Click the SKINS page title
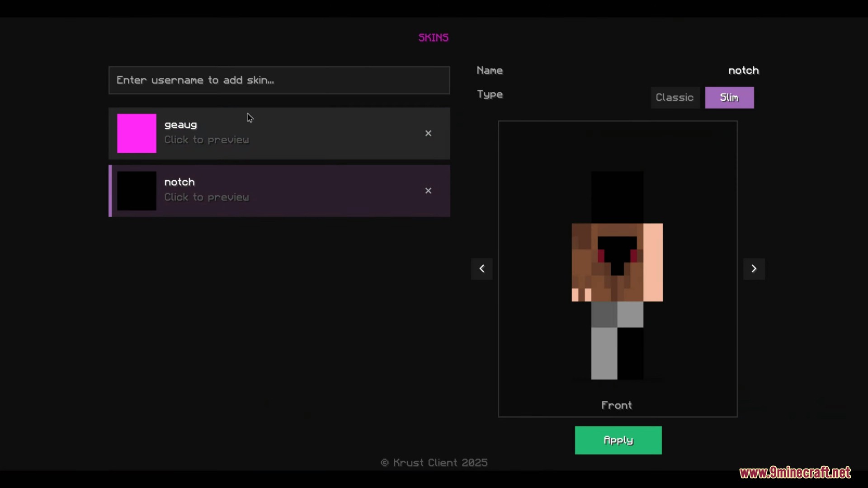868x488 pixels. tap(433, 38)
